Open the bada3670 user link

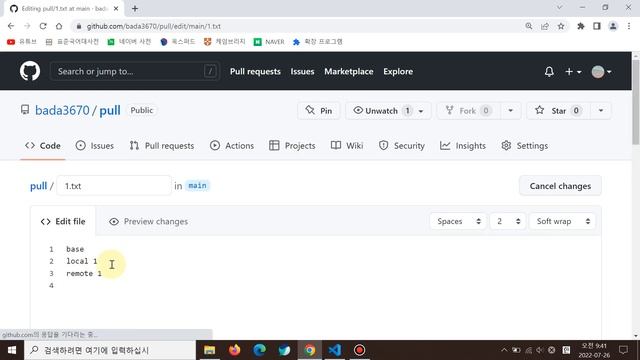point(62,110)
